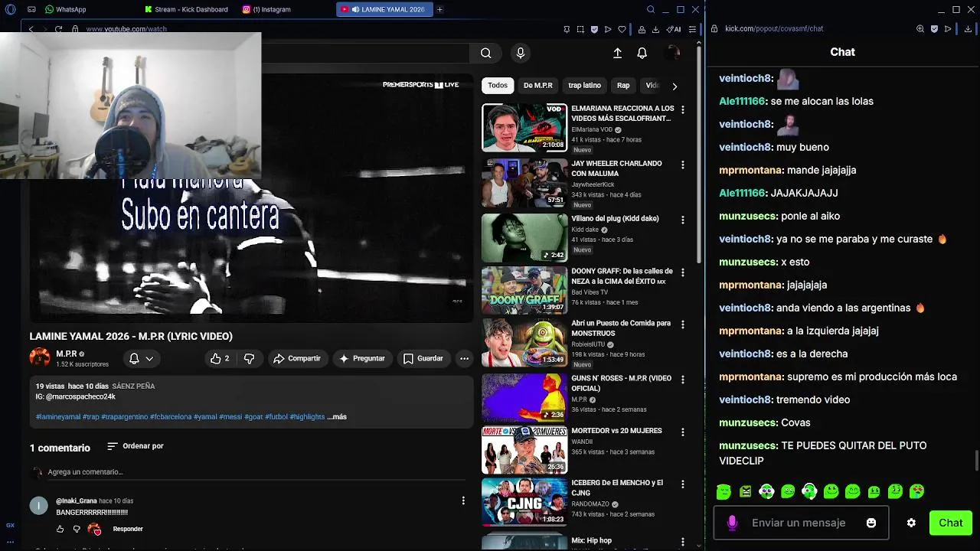
Task: Click the Guardar save button
Action: (x=423, y=358)
